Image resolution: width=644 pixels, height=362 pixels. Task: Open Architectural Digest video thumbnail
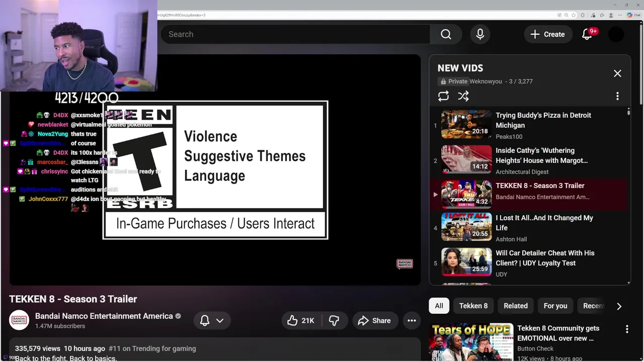point(466,159)
